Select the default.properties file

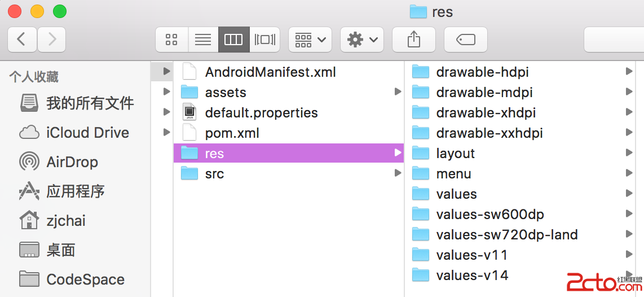(261, 112)
